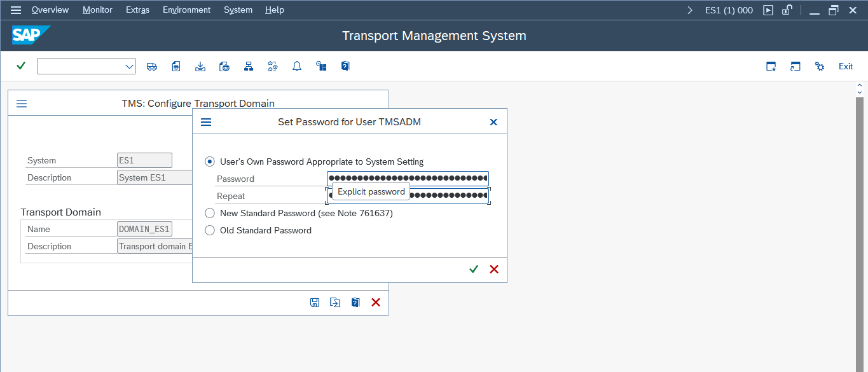Open the System menu
868x372 pixels.
pos(238,10)
